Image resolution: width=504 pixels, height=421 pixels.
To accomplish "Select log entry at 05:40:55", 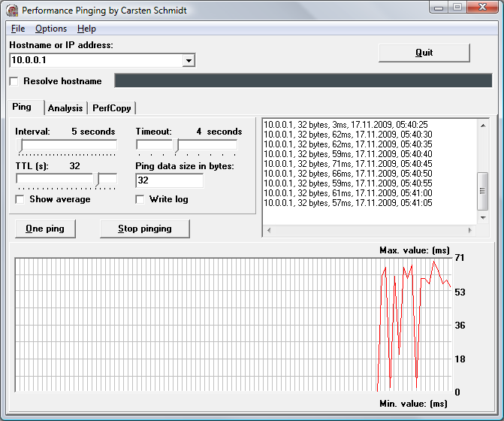I will coord(348,183).
